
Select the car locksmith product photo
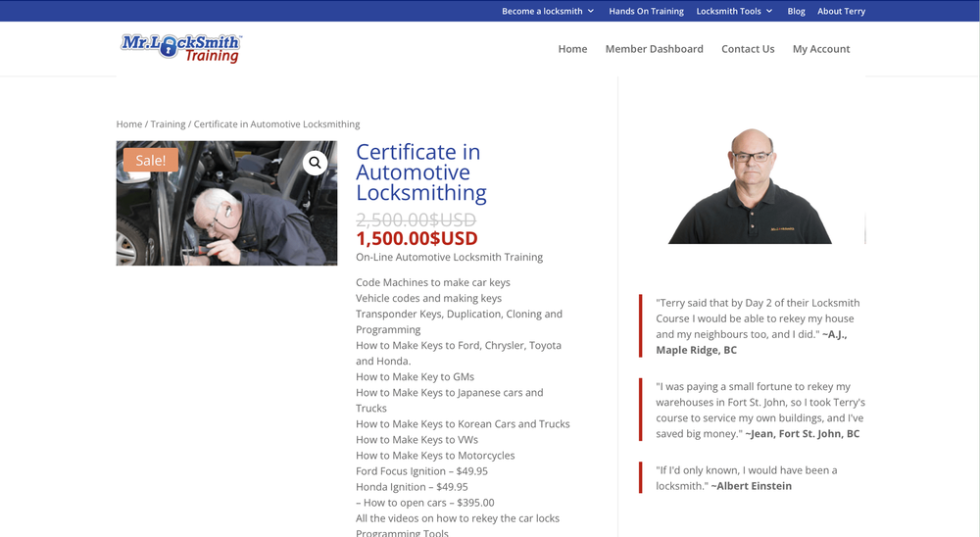click(x=227, y=203)
